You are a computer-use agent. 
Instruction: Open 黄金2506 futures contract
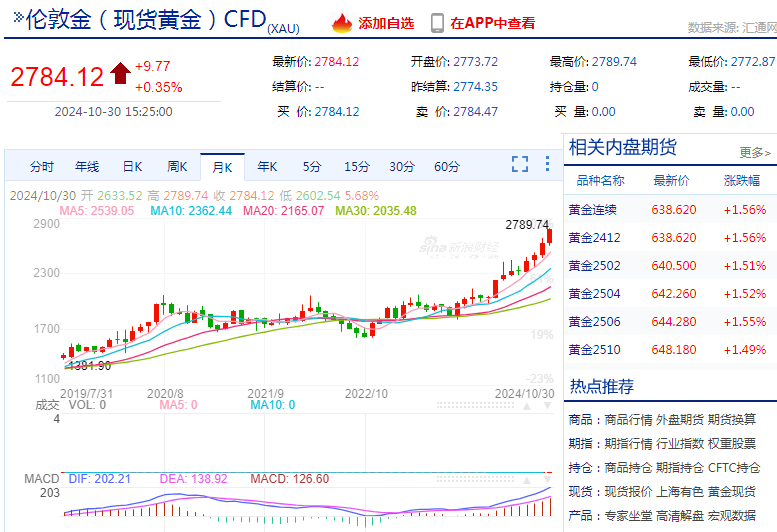coord(670,322)
